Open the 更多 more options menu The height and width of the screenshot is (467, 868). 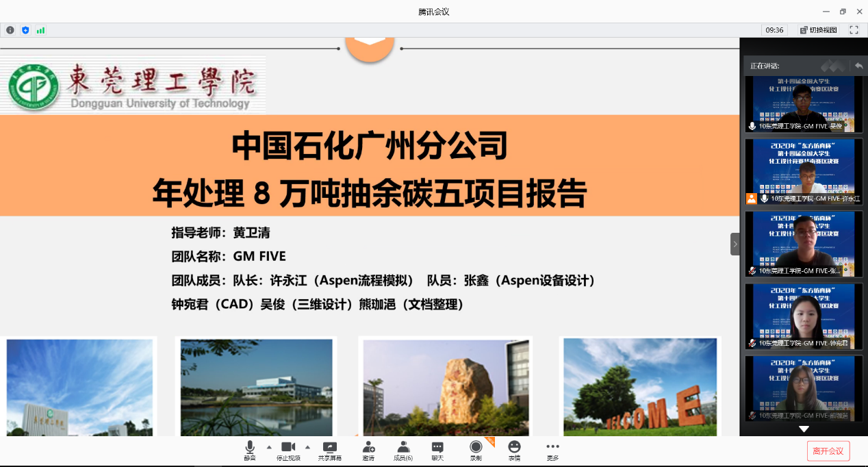pyautogui.click(x=552, y=450)
